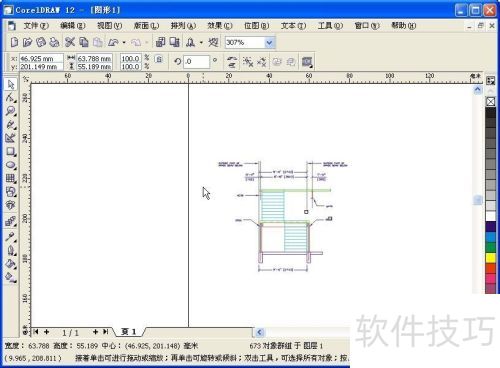Select the Smart Drawing tool
Image resolution: width=500 pixels, height=368 pixels.
point(11,138)
